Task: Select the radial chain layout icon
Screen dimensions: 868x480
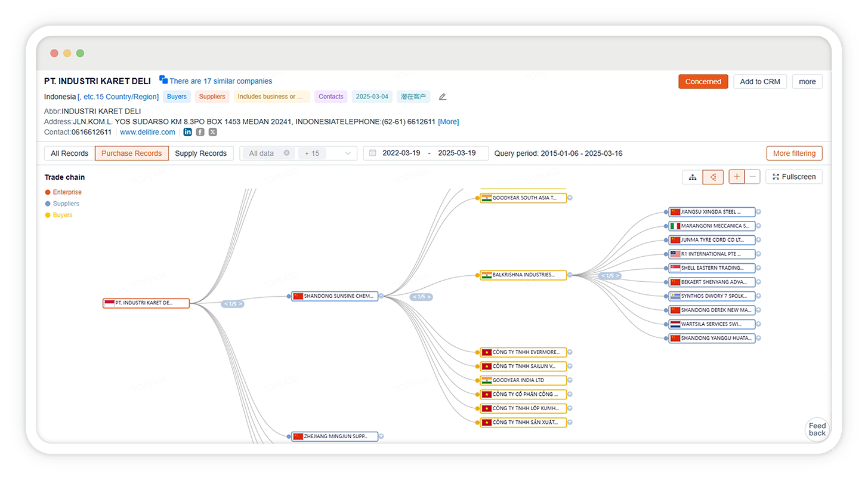Action: click(x=713, y=177)
